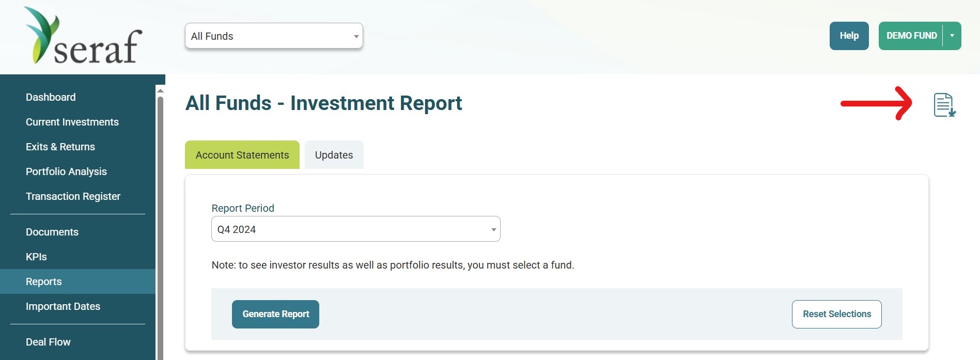Click the Generate Report button
The width and height of the screenshot is (980, 360).
click(x=275, y=314)
